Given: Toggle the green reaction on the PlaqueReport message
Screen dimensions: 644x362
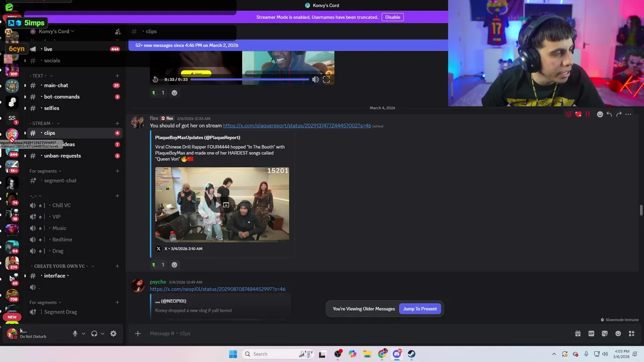Looking at the screenshot, I should (x=158, y=264).
